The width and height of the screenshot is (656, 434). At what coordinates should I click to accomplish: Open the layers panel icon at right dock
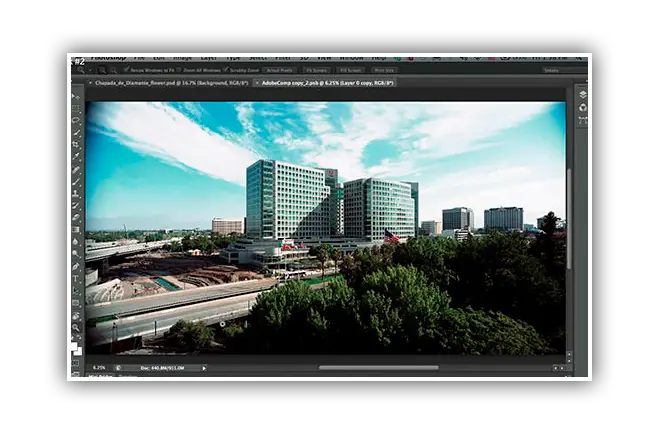click(583, 95)
